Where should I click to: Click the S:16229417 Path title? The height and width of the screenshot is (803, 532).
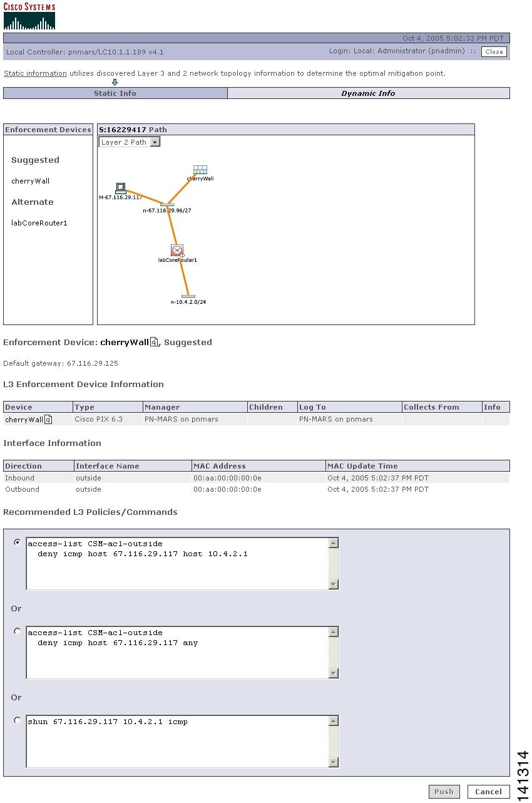tap(133, 130)
